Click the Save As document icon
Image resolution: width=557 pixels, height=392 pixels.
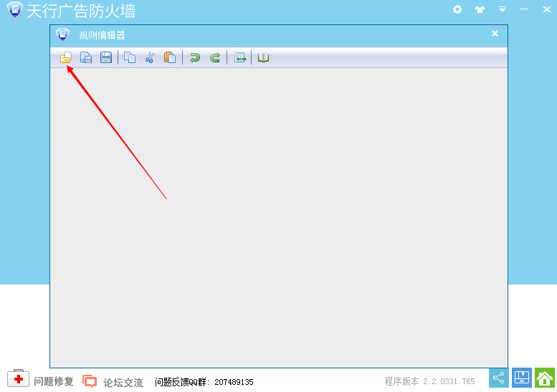[86, 57]
